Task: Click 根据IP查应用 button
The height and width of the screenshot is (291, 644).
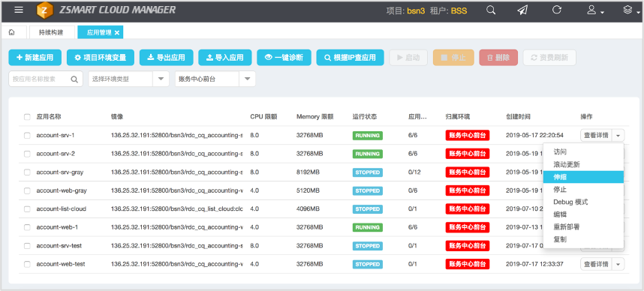Action: [350, 58]
